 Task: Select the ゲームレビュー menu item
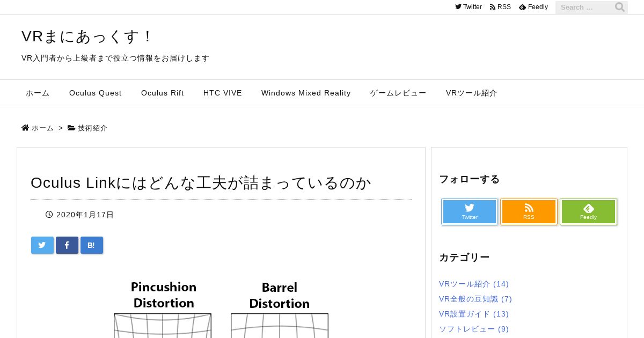(x=398, y=93)
